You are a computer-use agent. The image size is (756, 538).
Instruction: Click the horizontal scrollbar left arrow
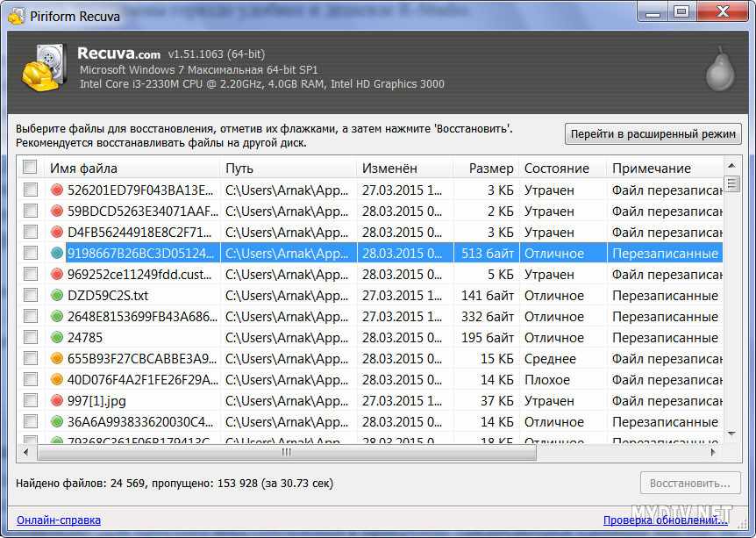coord(26,452)
